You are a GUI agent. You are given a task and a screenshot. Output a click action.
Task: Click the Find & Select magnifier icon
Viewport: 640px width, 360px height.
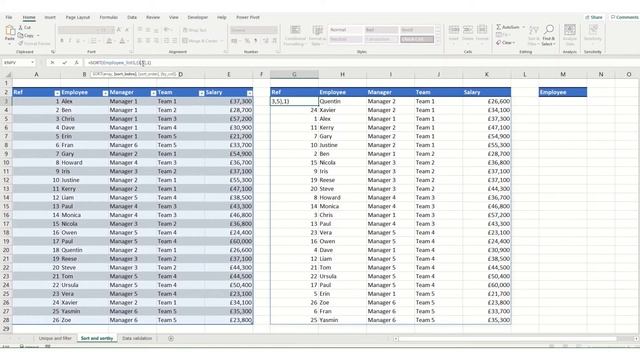(x=549, y=30)
